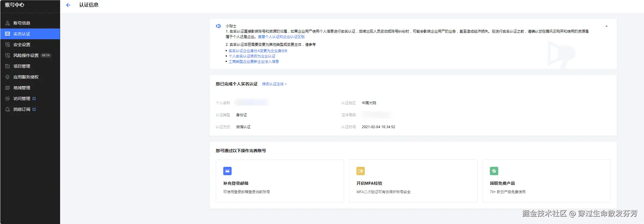644x224 pixels.
Task: Click the 身份证 certification type value
Action: tap(242, 115)
